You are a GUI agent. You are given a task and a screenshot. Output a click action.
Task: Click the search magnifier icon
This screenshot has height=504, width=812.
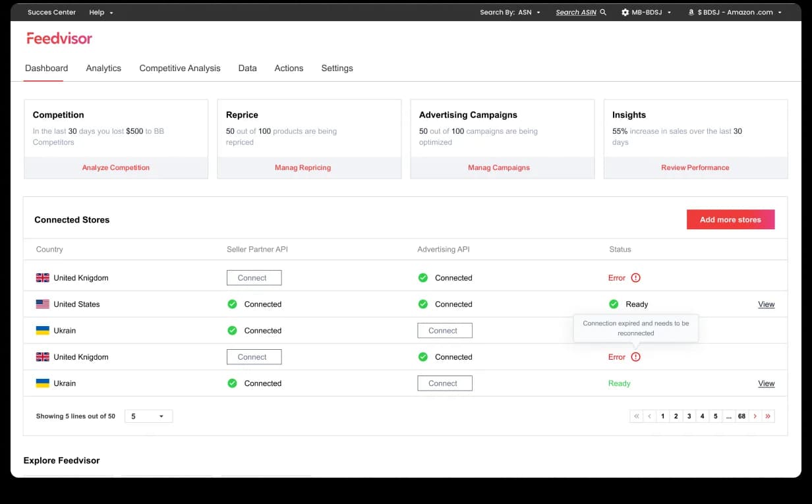point(603,12)
